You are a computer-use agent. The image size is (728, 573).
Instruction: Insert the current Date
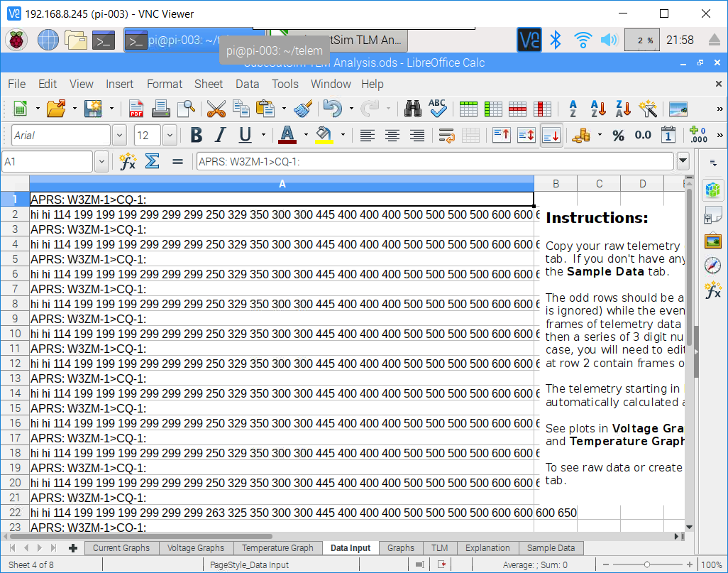click(x=668, y=135)
